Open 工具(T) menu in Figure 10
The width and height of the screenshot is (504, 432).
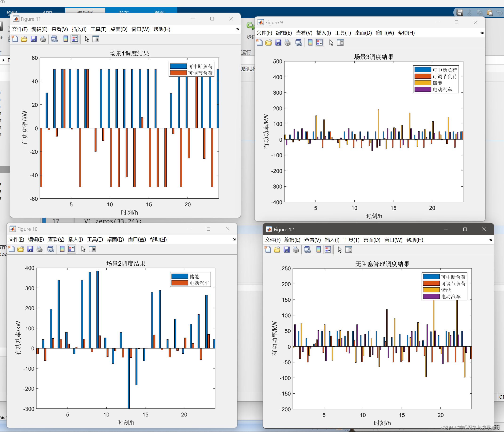point(95,240)
